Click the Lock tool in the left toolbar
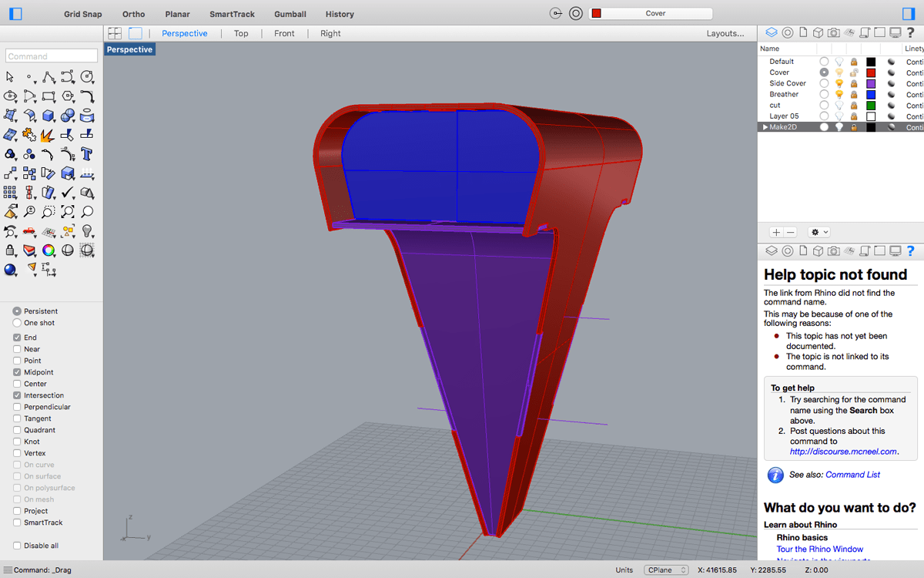The image size is (924, 578). click(10, 250)
